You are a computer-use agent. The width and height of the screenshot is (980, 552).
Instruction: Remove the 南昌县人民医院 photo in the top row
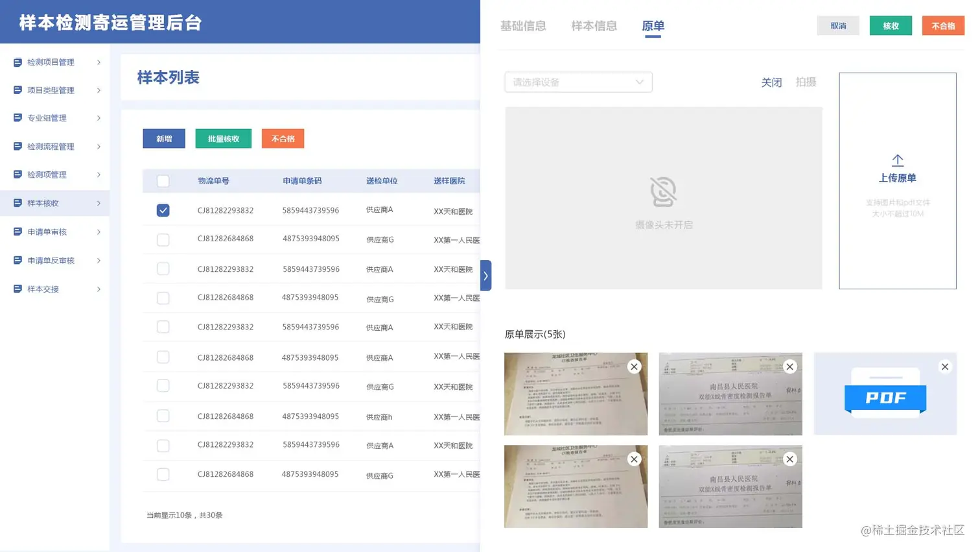[x=789, y=366]
